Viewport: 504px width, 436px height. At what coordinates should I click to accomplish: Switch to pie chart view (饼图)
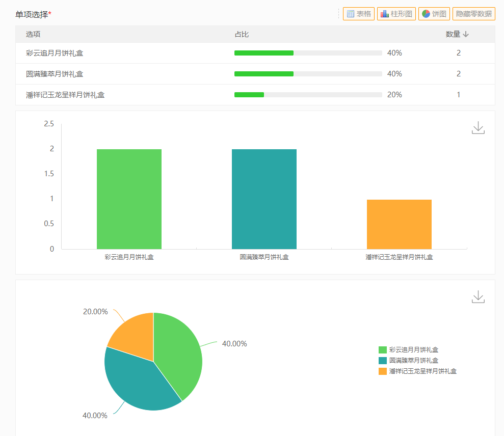434,14
